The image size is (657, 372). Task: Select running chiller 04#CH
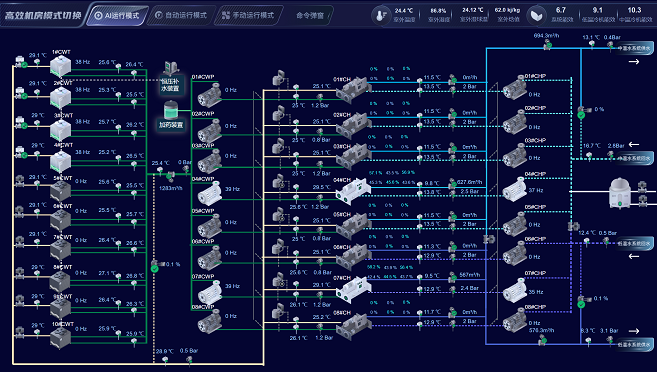[x=353, y=190]
